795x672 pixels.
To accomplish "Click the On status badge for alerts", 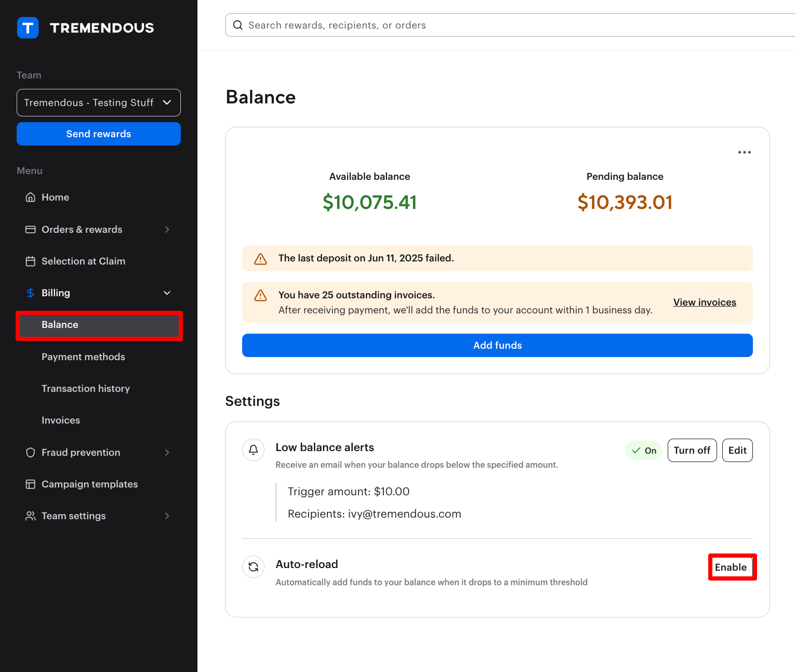I will tap(644, 451).
